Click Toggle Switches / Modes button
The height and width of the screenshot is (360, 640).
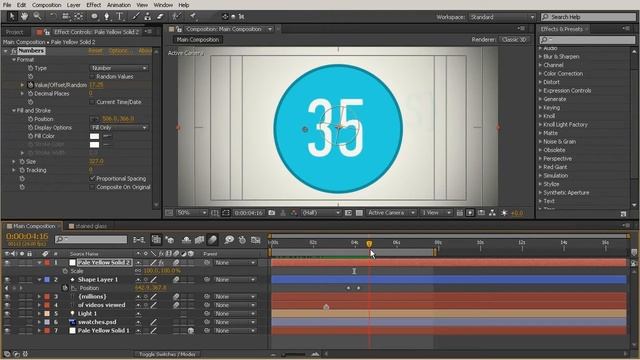[167, 354]
